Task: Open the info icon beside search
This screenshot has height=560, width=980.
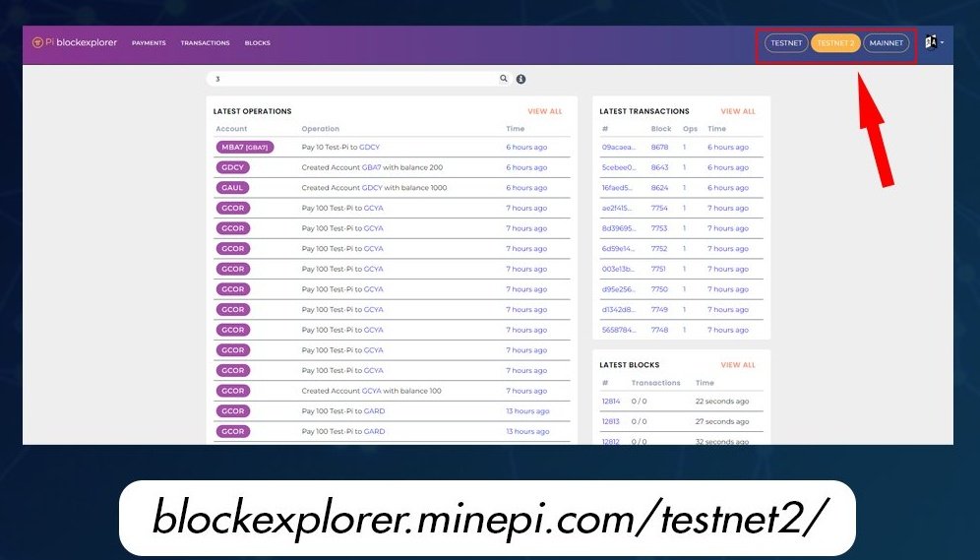Action: (x=521, y=79)
